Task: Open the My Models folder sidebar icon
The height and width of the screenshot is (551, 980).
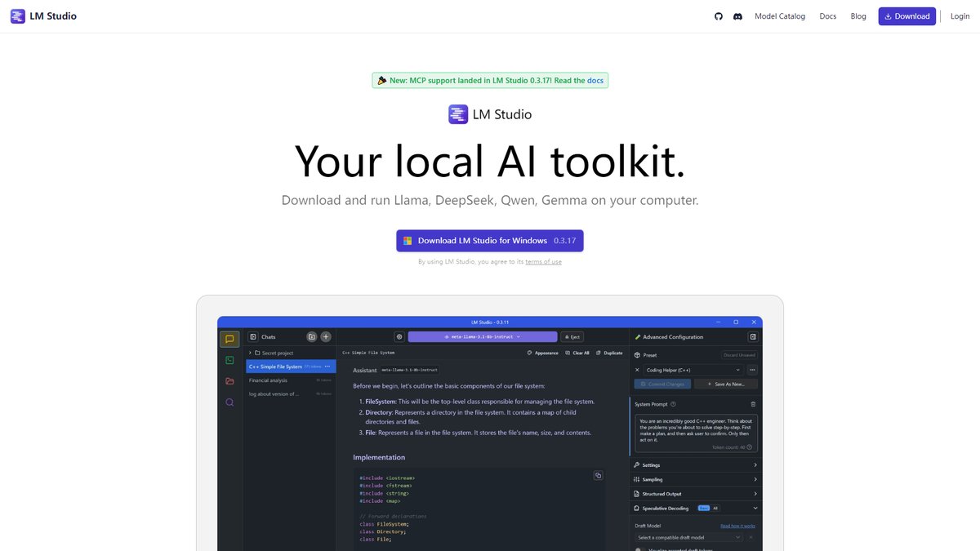Action: [x=229, y=381]
